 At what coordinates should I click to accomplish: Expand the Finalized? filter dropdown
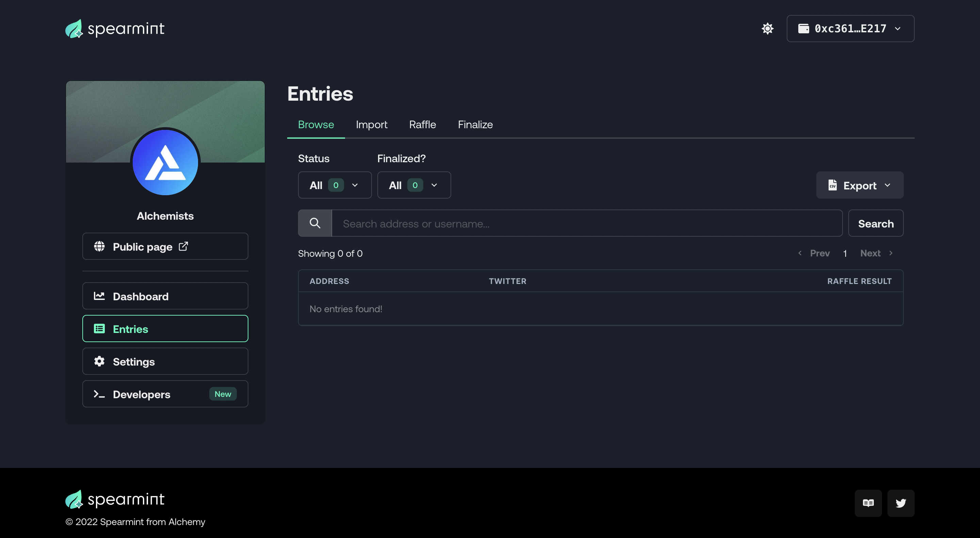(x=414, y=185)
